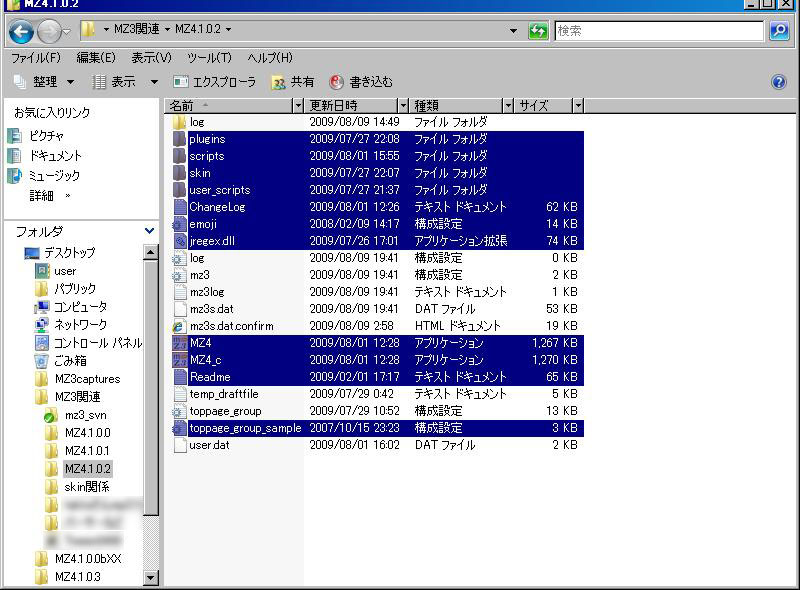Viewport: 800px width, 590px height.
Task: Select the mz3log text document row
Action: point(378,292)
